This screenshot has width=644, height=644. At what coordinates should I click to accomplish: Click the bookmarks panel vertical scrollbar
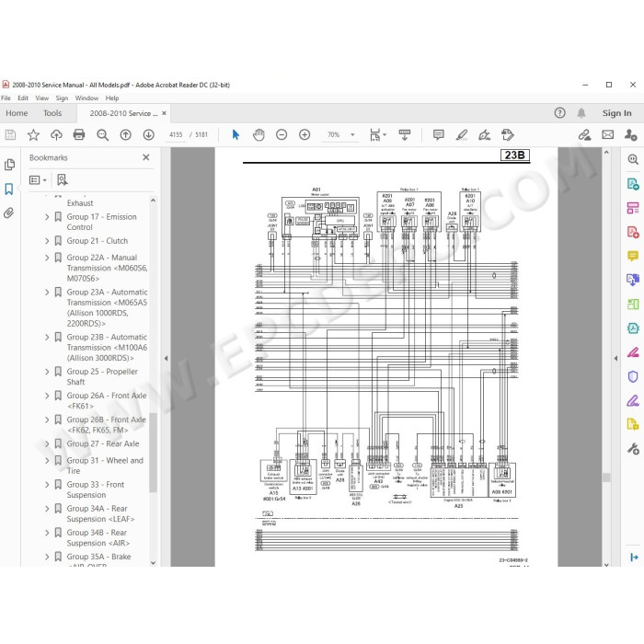coord(154,452)
